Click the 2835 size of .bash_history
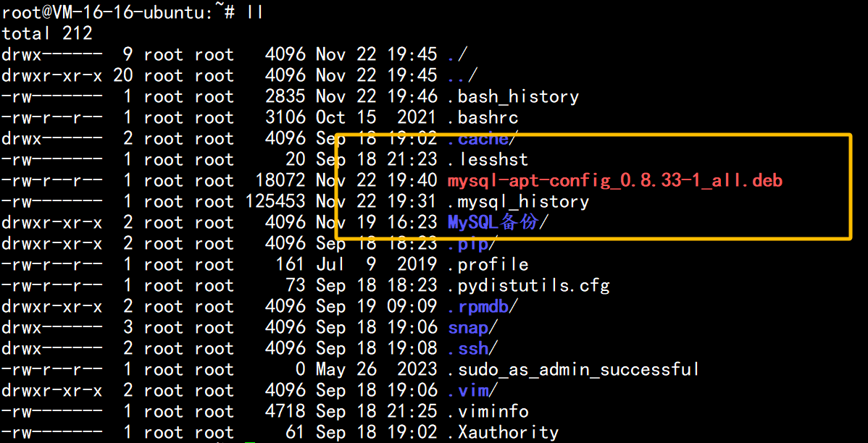 [x=285, y=97]
